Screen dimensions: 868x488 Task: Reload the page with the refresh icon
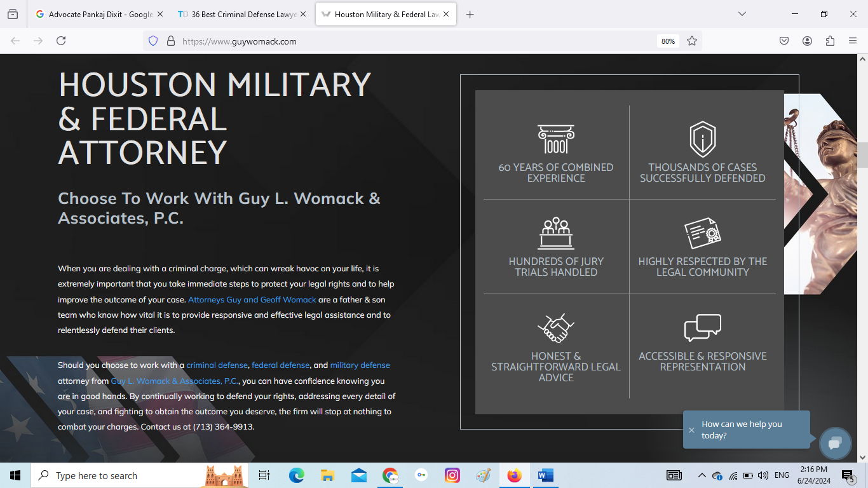pos(61,41)
